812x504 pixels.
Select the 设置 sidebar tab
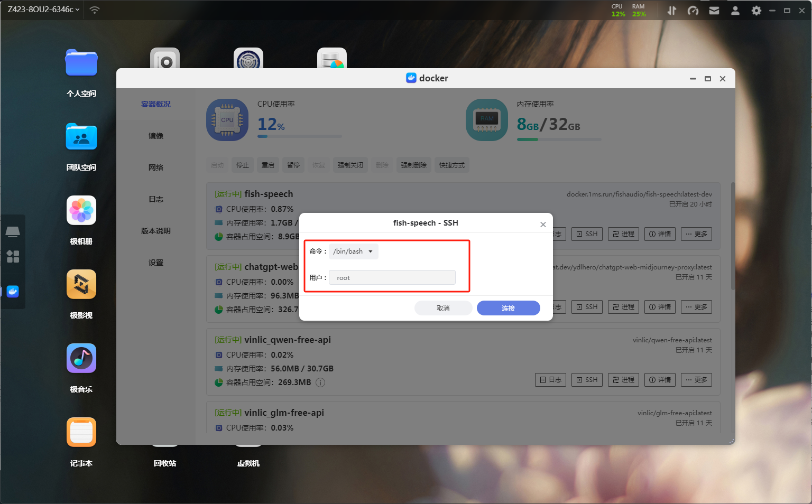click(x=156, y=263)
